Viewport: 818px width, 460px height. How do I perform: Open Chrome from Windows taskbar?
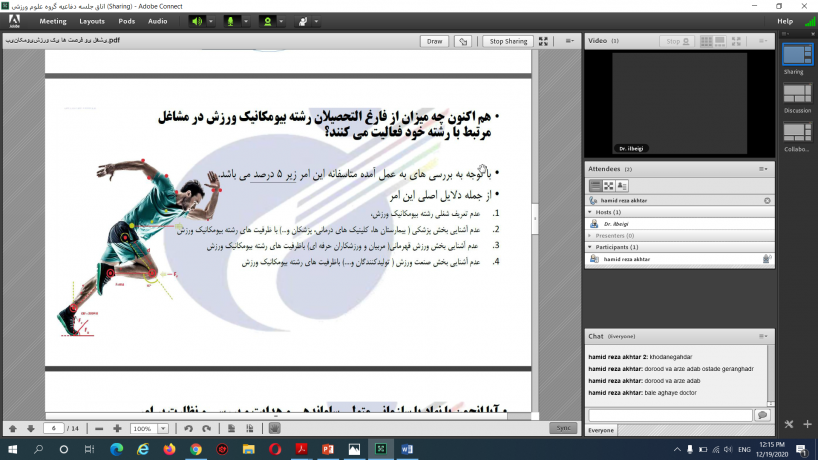tap(196, 449)
